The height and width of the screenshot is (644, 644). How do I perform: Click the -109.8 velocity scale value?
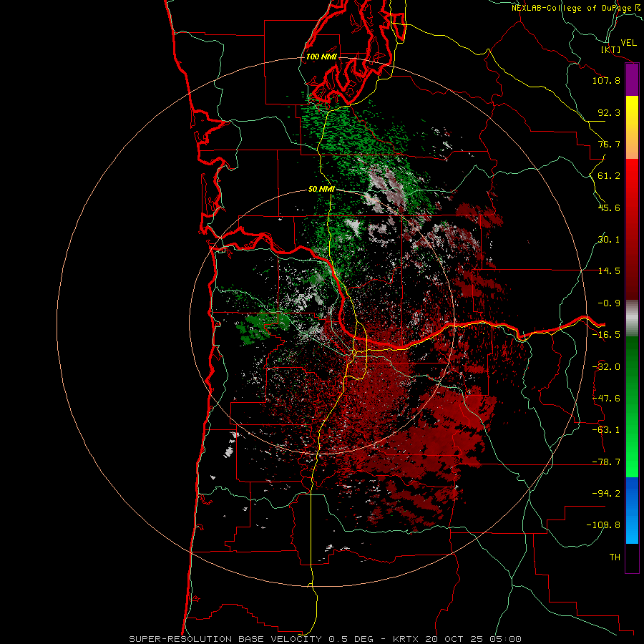coord(603,525)
